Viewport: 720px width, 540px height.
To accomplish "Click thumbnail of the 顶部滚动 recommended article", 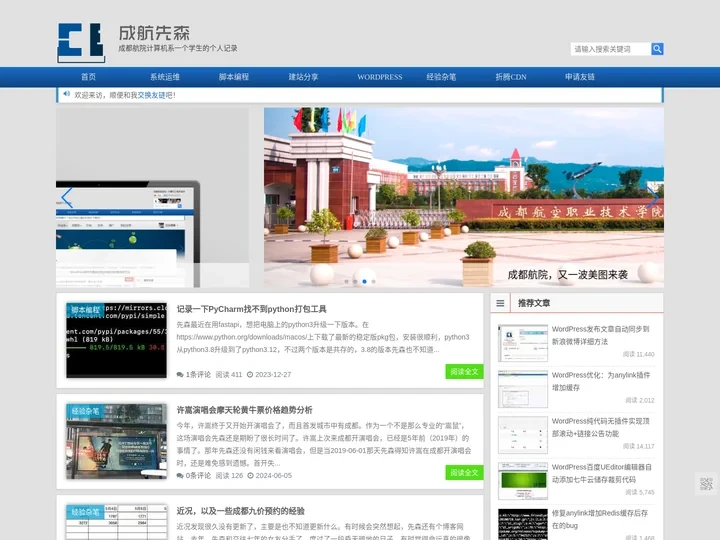I will [523, 435].
